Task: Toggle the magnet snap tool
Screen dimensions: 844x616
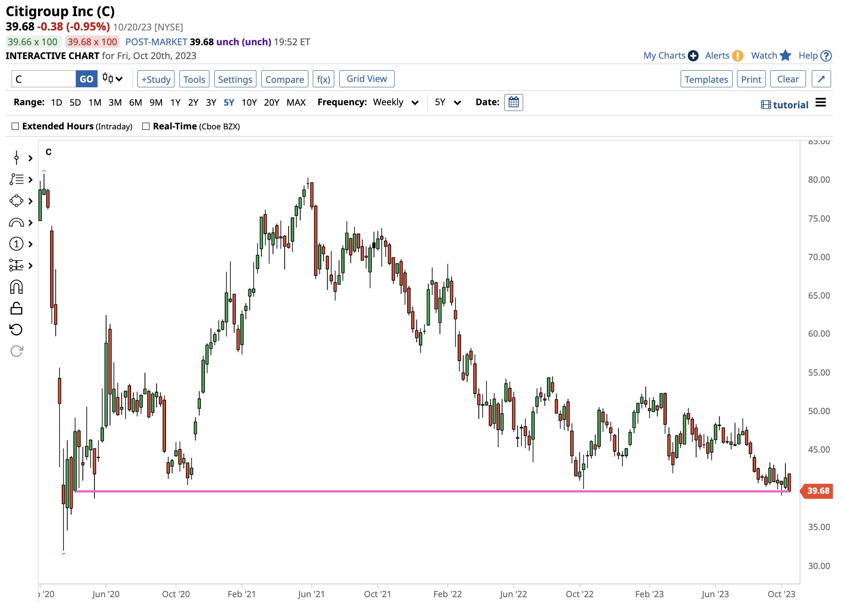Action: (x=17, y=287)
